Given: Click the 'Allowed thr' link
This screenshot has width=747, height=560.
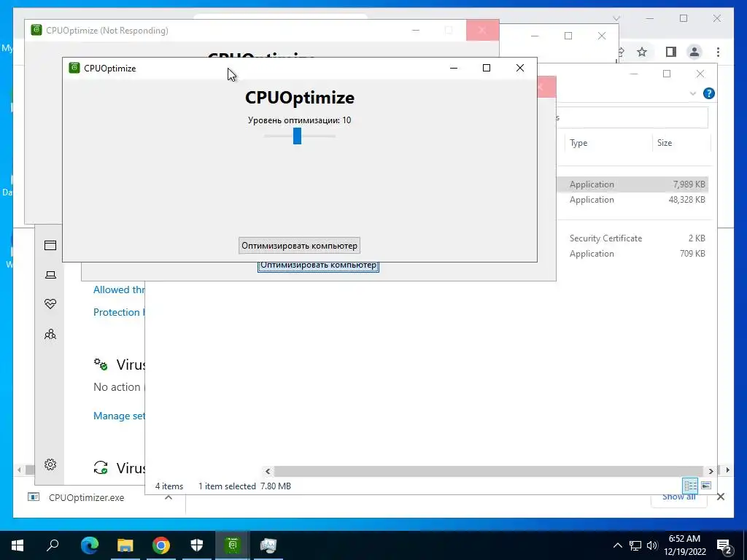Looking at the screenshot, I should click(x=119, y=289).
